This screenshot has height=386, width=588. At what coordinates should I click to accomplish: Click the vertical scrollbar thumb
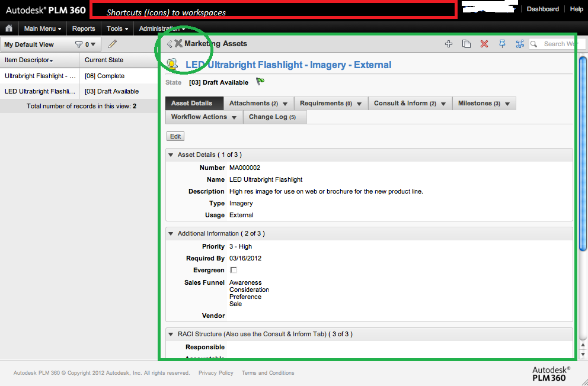coord(583,153)
